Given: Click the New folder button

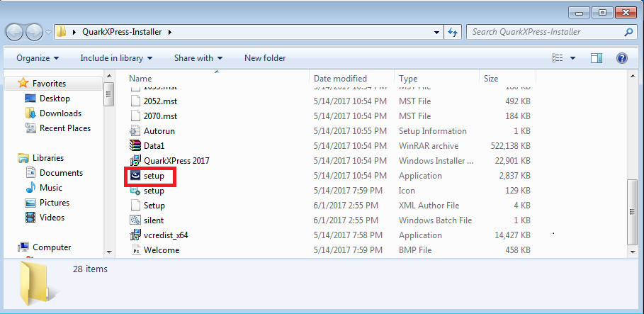Looking at the screenshot, I should [x=265, y=58].
